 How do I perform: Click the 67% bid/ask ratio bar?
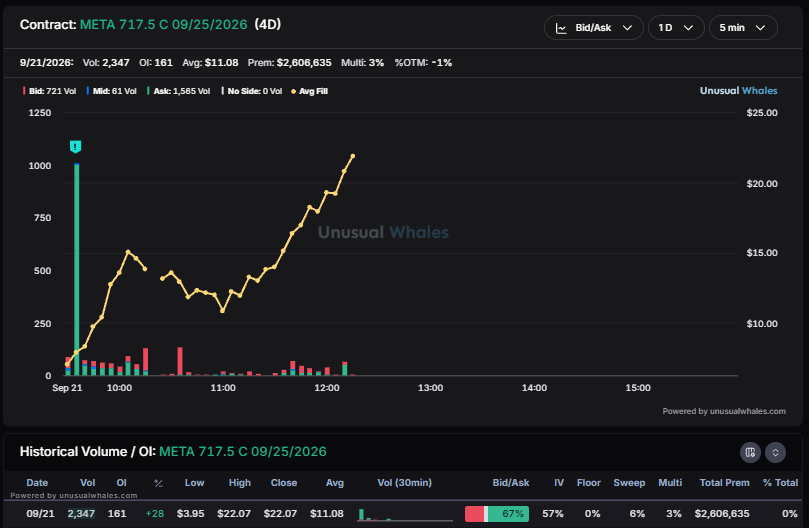click(497, 514)
